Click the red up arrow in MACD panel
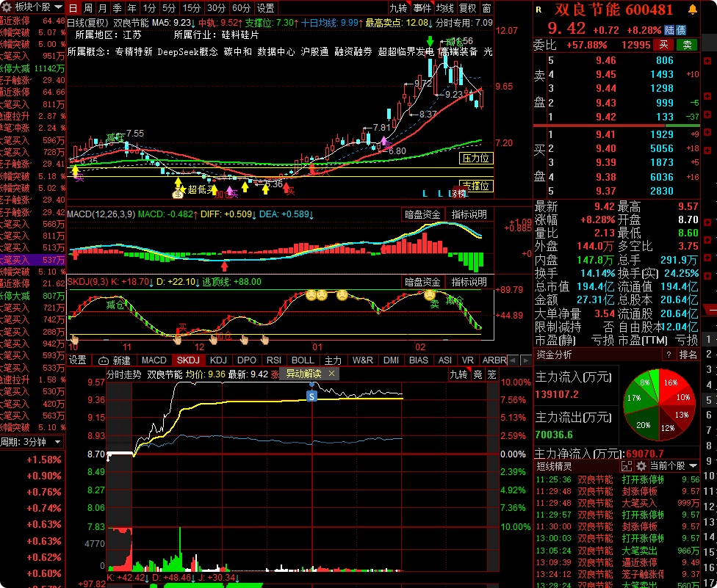Screen dimensions: 717x588 click(x=225, y=266)
